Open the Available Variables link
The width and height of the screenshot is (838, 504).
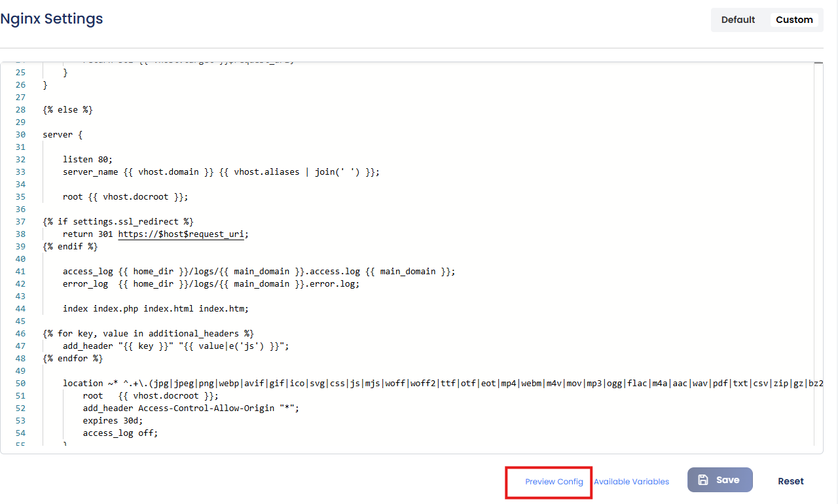(631, 482)
